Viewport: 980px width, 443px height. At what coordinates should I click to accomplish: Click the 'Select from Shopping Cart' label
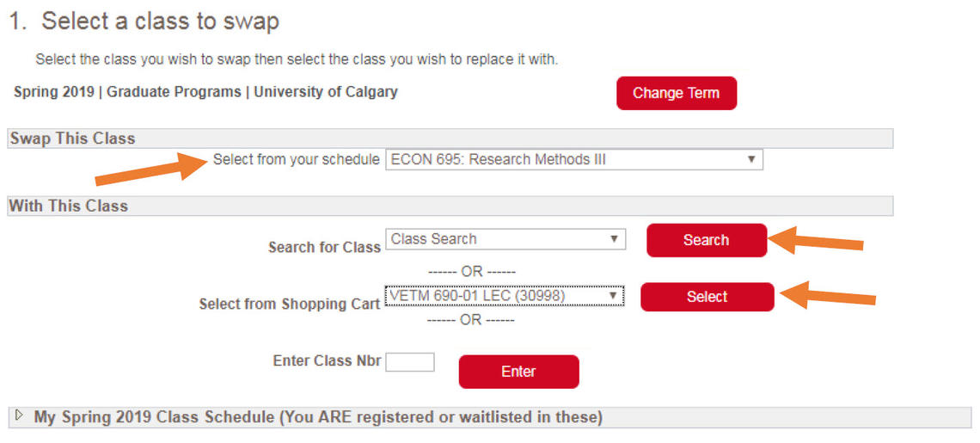[289, 305]
